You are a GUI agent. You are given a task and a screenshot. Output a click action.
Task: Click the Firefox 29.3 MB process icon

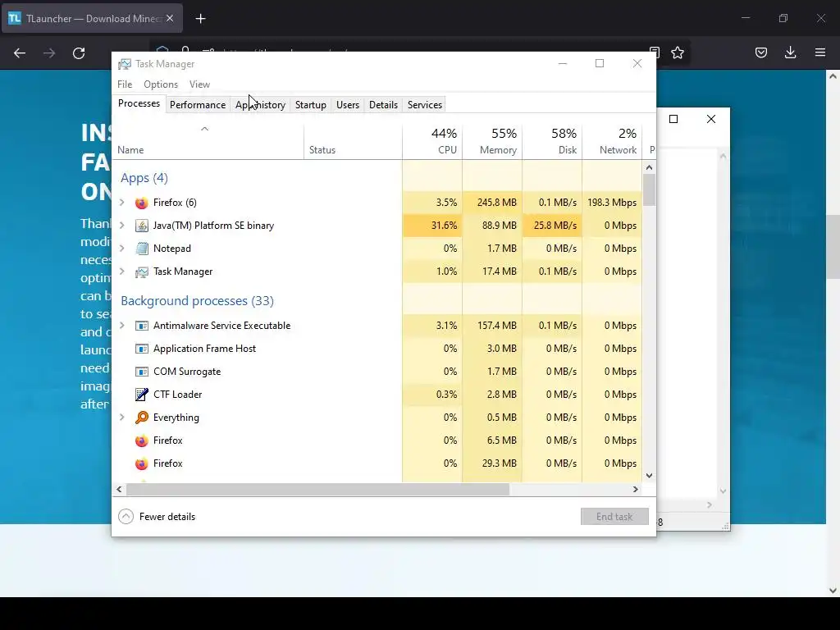(141, 464)
